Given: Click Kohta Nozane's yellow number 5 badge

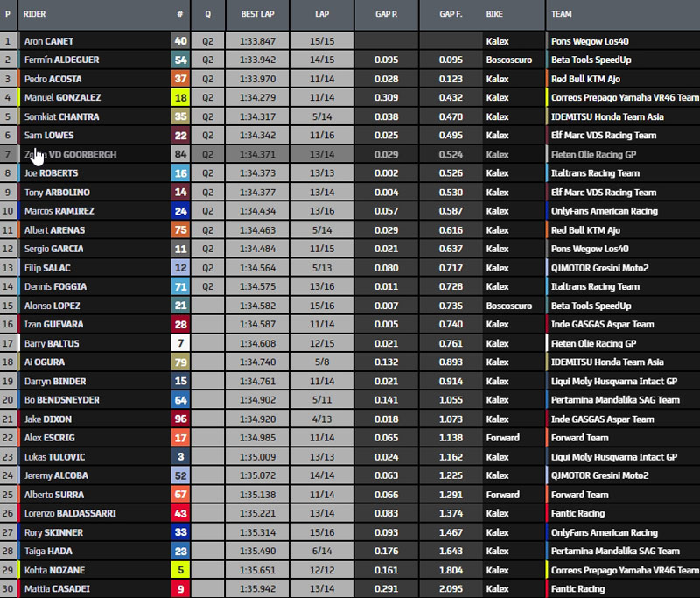Looking at the screenshot, I should (x=180, y=570).
